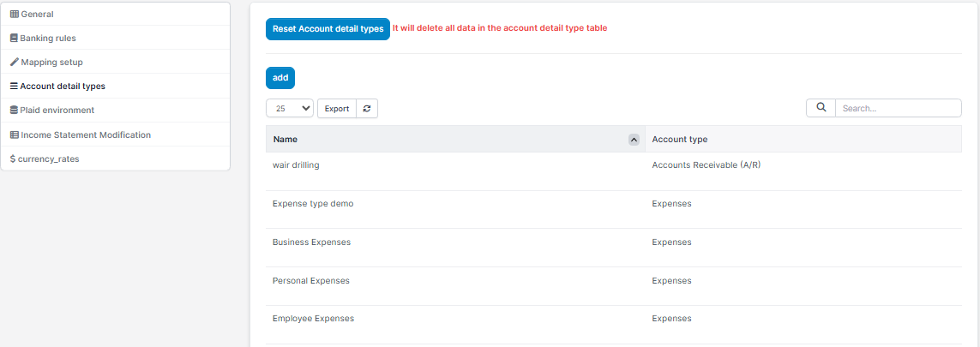Click the General grid icon in sidebar

tap(14, 15)
